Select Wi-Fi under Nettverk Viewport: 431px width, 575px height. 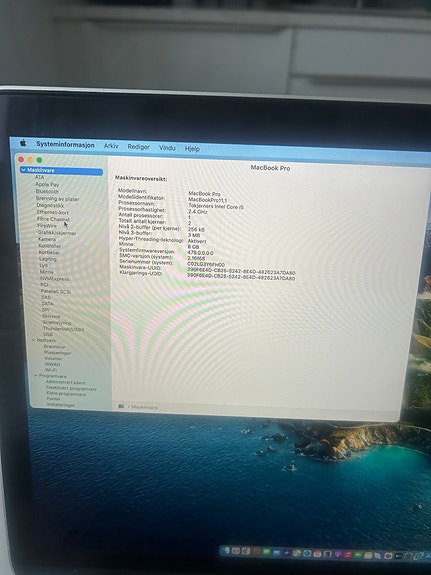point(51,370)
